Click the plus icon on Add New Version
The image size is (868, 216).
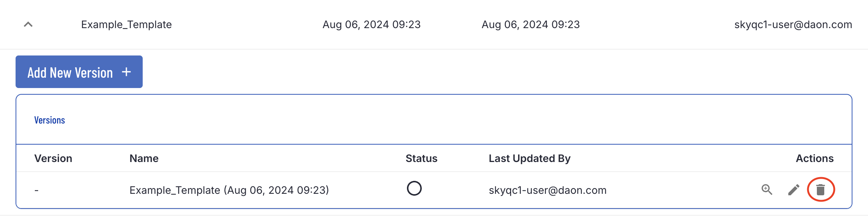[126, 72]
